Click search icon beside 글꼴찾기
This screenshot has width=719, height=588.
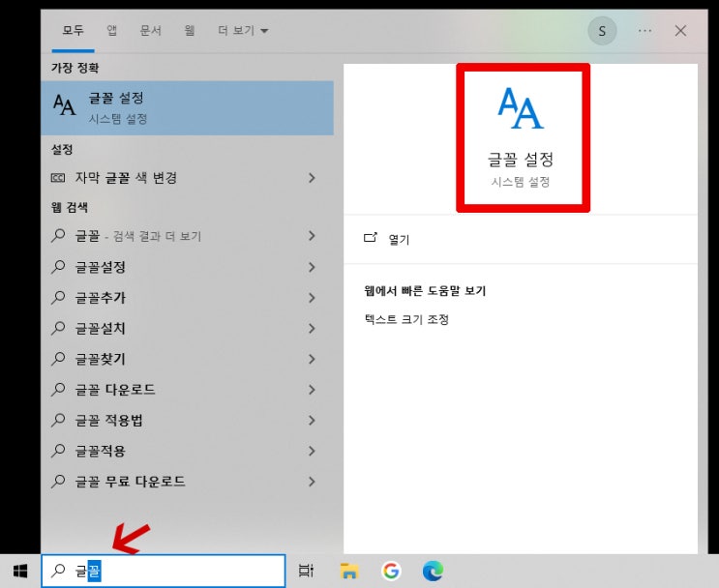tap(58, 359)
